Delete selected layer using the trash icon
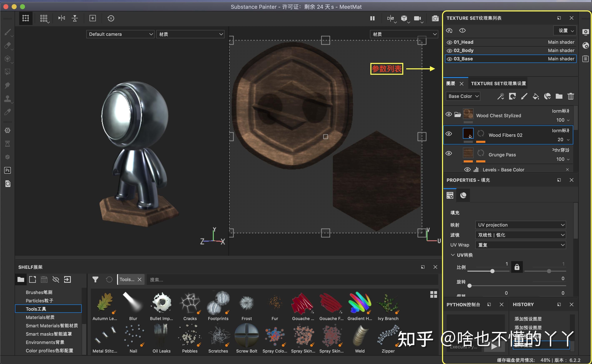 pos(571,96)
